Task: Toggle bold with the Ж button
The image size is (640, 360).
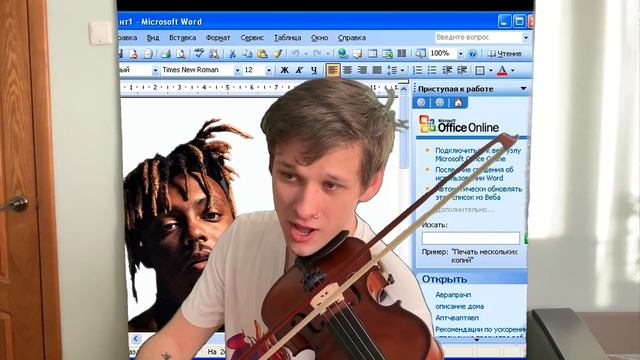Action: point(284,70)
